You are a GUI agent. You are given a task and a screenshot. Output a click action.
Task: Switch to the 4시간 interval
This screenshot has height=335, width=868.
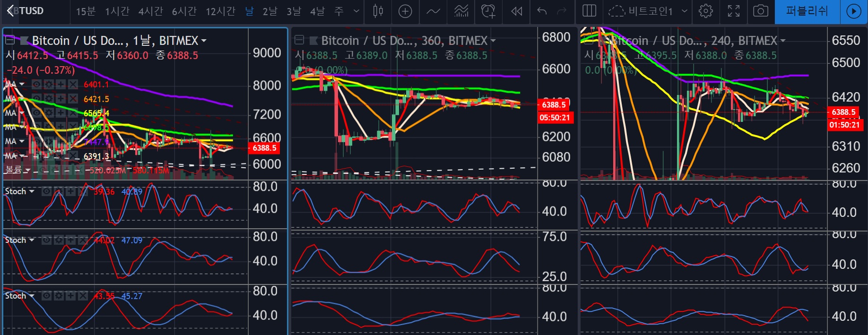click(150, 11)
